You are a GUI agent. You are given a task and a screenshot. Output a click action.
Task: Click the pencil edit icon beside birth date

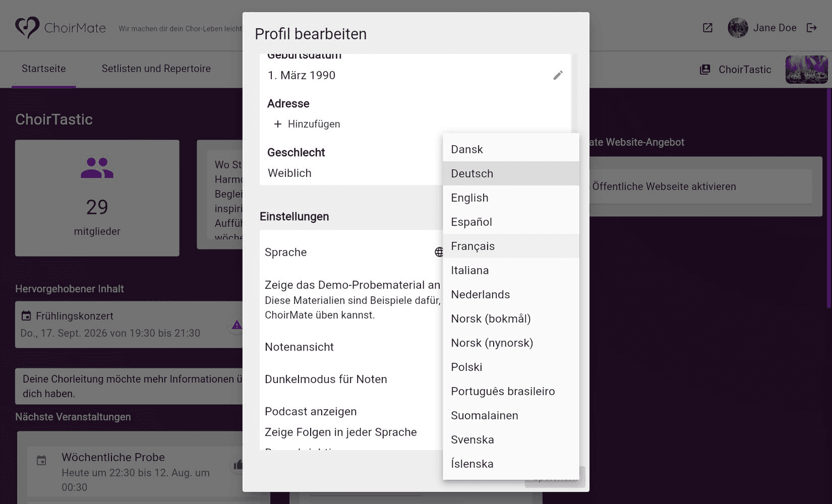558,75
